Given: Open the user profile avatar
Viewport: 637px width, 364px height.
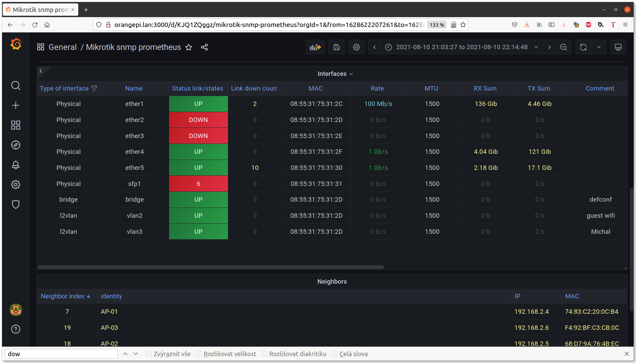Looking at the screenshot, I should 16,310.
